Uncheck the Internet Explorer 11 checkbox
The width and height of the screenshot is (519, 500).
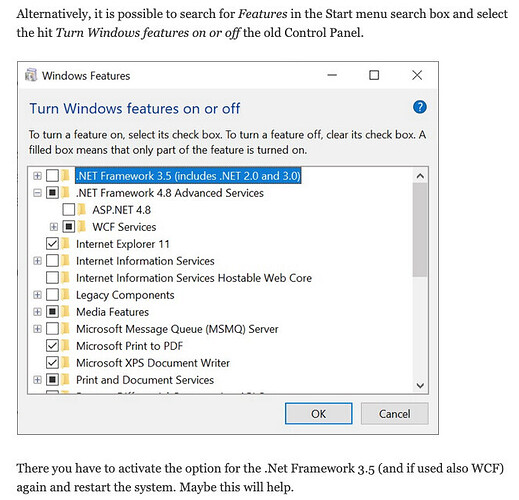(52, 244)
